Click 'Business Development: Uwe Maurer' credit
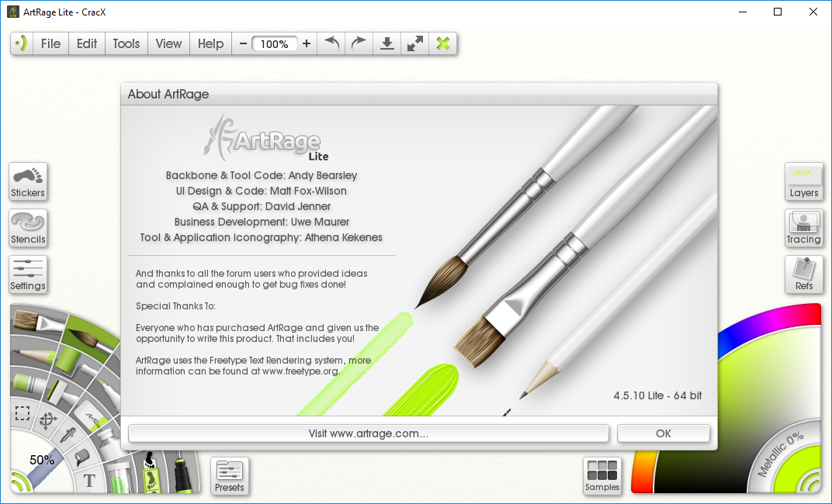The image size is (832, 504). (x=261, y=222)
